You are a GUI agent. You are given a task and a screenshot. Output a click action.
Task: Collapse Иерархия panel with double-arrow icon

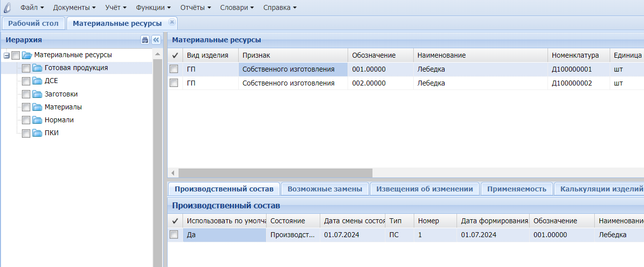coord(156,40)
